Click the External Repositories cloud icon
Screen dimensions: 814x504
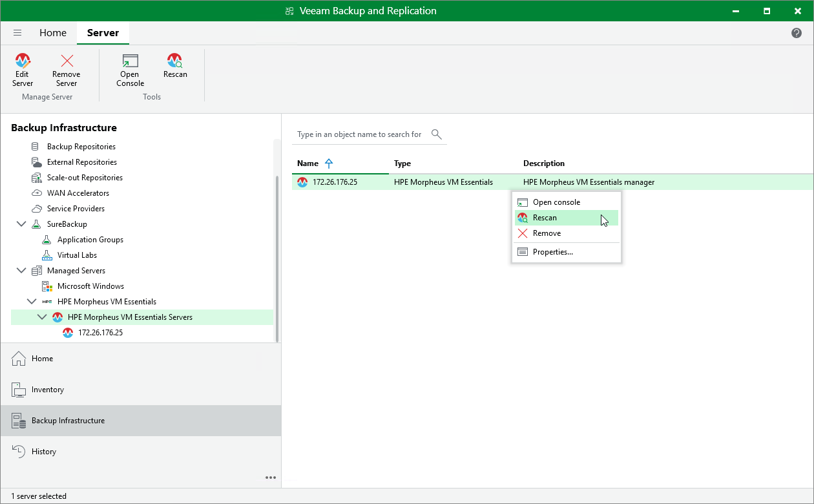(x=36, y=162)
